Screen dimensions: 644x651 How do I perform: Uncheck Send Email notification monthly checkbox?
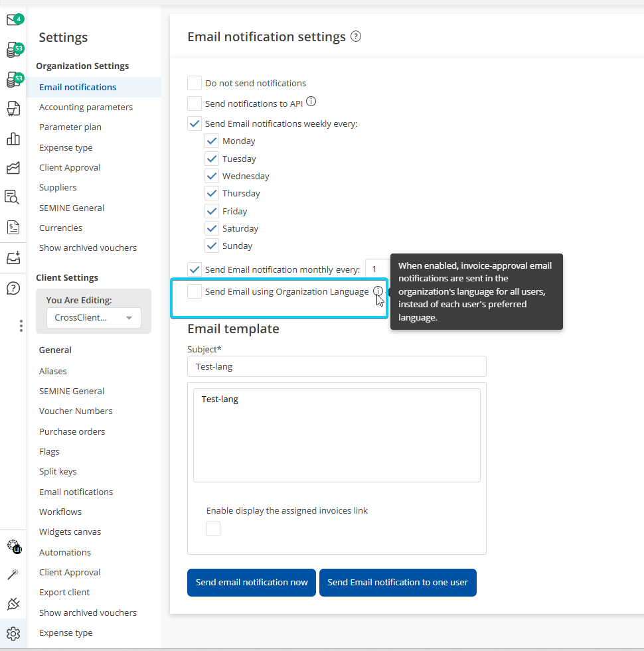tap(195, 269)
